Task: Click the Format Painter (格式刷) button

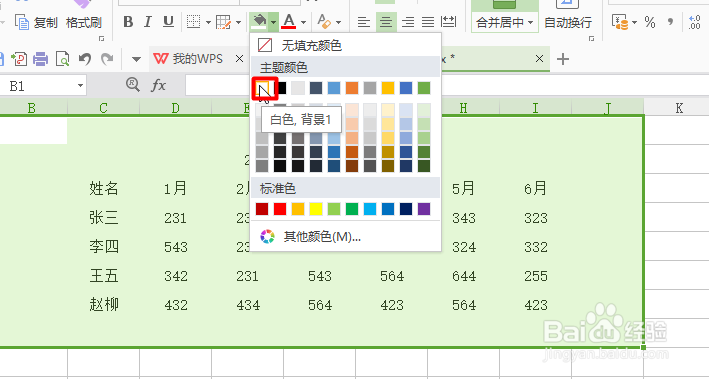Action: [84, 22]
